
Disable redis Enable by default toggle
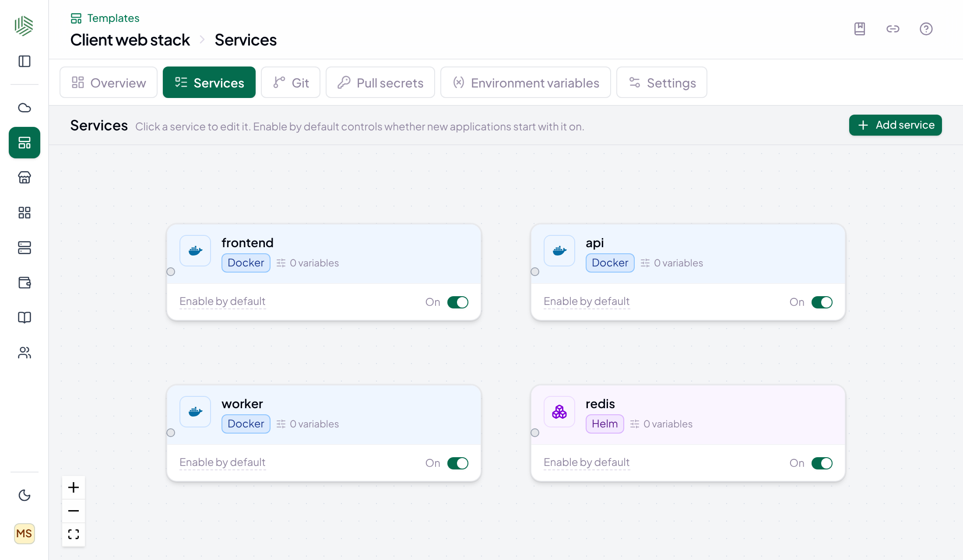point(822,463)
